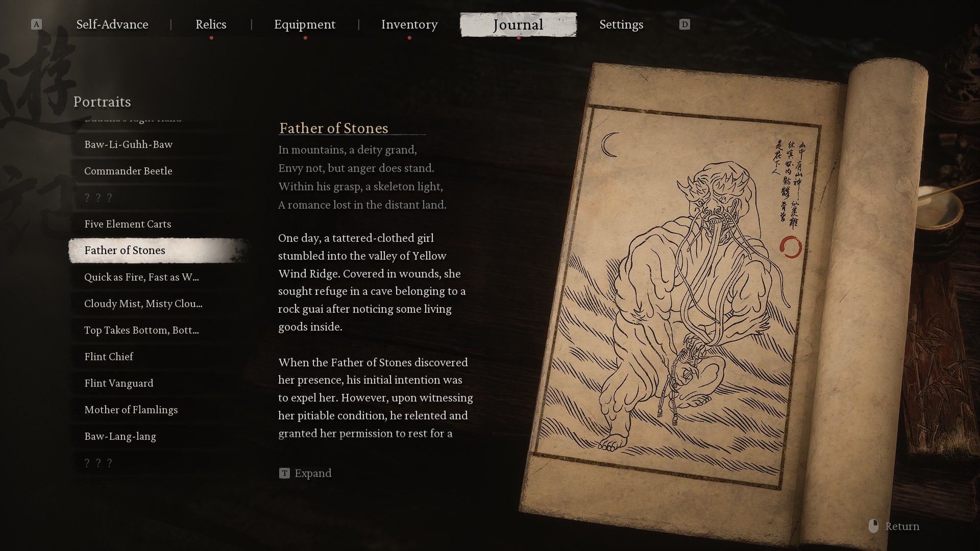Image resolution: width=980 pixels, height=551 pixels.
Task: Select Commander Beetle portrait entry
Action: [128, 171]
